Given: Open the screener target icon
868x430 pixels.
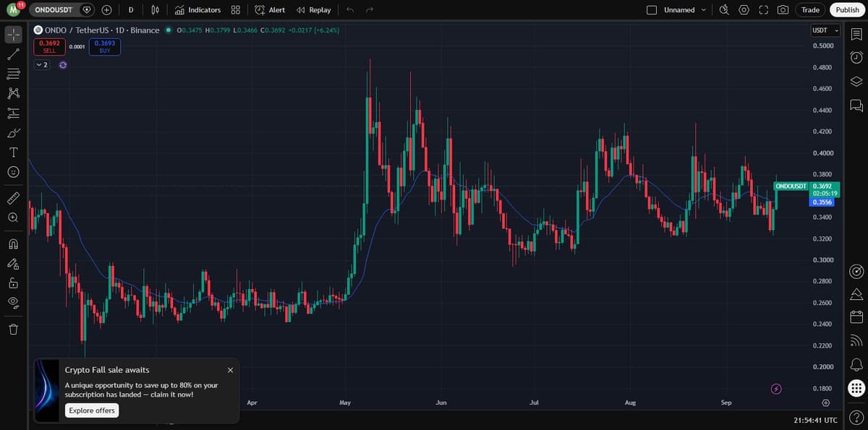Looking at the screenshot, I should (856, 272).
